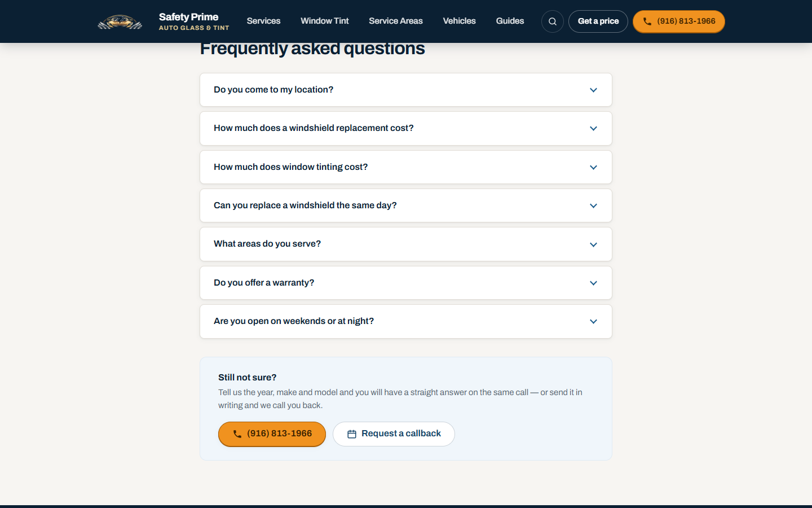Viewport: 812px width, 508px height.
Task: Open the Window Tint menu item
Action: [325, 21]
